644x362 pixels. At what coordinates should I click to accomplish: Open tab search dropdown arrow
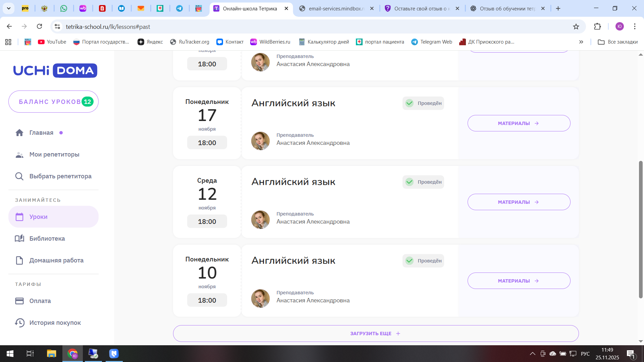[8, 8]
